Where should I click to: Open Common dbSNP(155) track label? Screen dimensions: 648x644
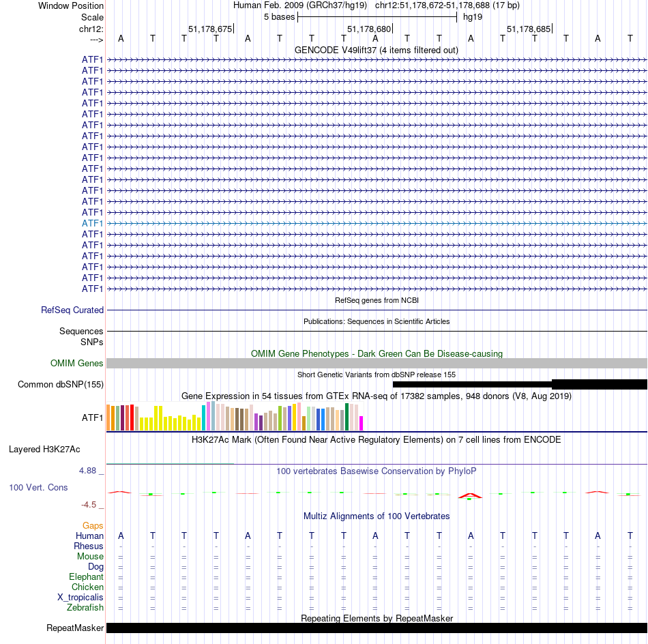[60, 384]
